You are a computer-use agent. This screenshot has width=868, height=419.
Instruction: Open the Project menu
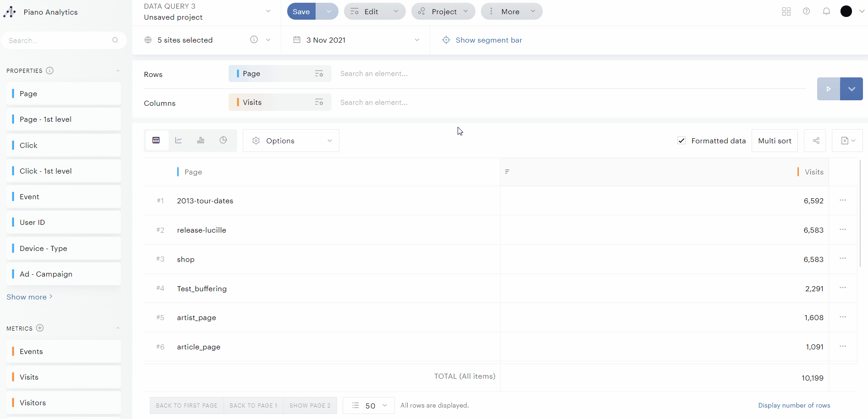click(x=443, y=11)
